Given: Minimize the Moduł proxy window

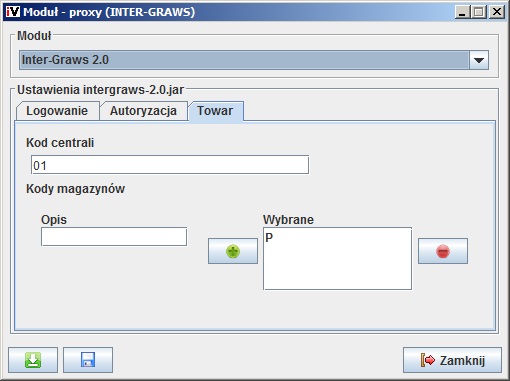Looking at the screenshot, I should click(462, 12).
